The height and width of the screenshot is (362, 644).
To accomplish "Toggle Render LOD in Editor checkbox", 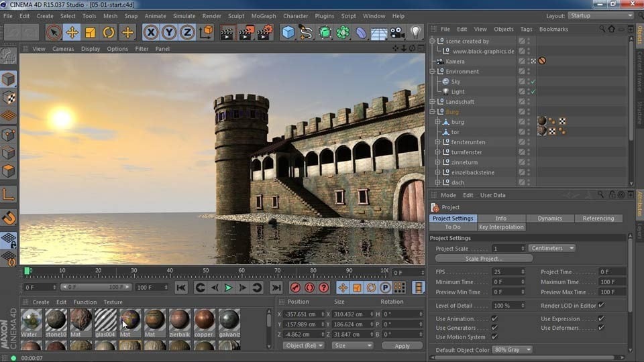I will pos(601,305).
